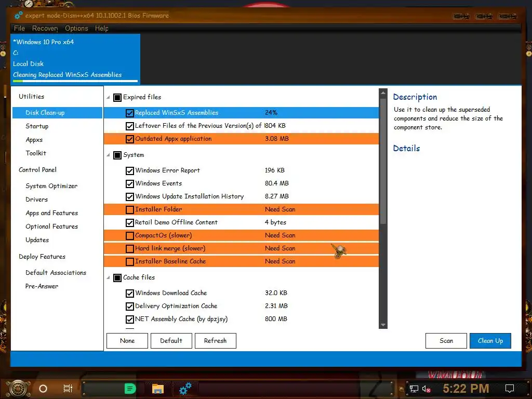
Task: Toggle Retail Demo Offline Content checkbox
Action: 129,223
